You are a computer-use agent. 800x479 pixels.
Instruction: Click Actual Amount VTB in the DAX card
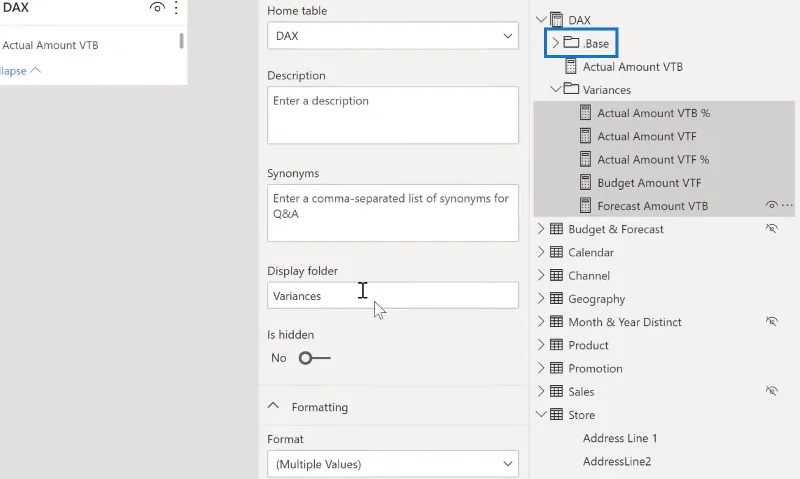click(x=50, y=45)
